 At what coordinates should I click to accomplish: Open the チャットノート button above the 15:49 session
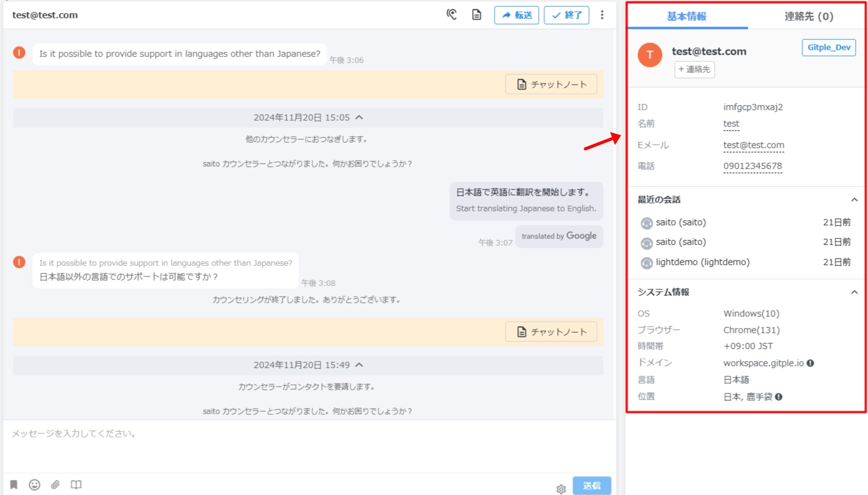click(x=551, y=332)
